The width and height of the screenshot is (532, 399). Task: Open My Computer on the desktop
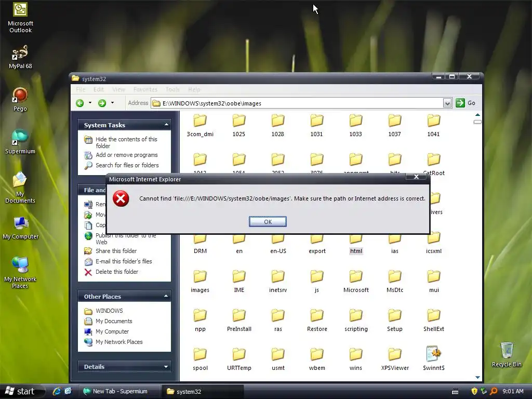pyautogui.click(x=20, y=228)
